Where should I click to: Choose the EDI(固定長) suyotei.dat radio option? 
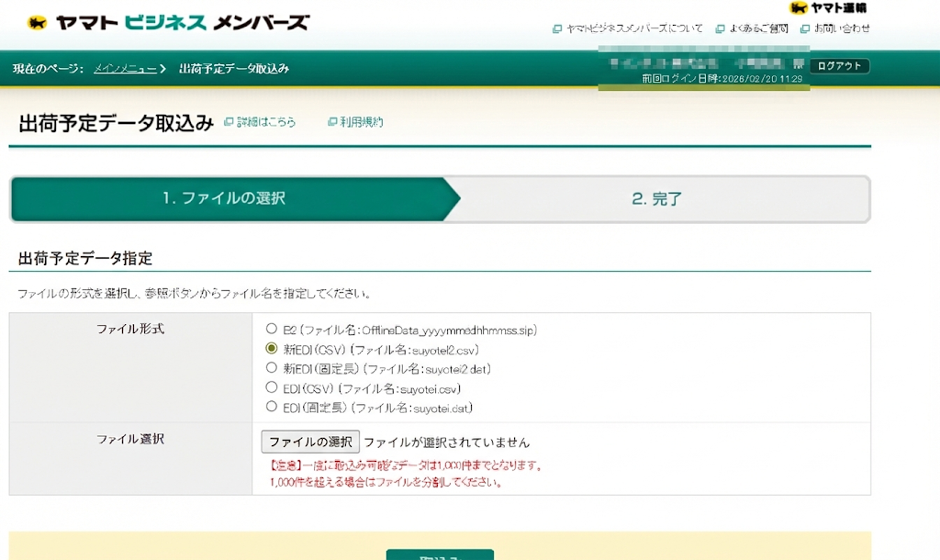click(x=271, y=407)
